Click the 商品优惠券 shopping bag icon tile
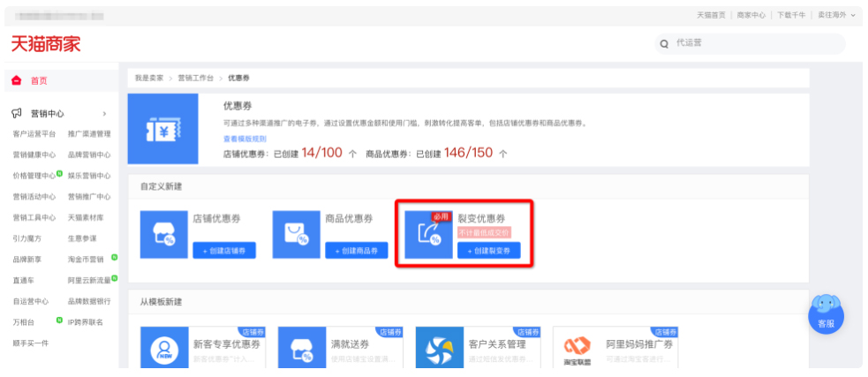 [x=296, y=235]
